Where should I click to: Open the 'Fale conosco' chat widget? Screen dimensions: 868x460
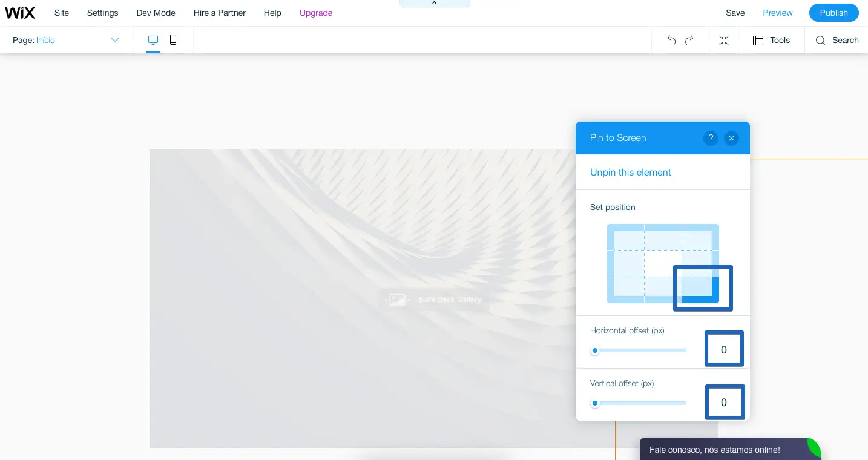coord(731,449)
